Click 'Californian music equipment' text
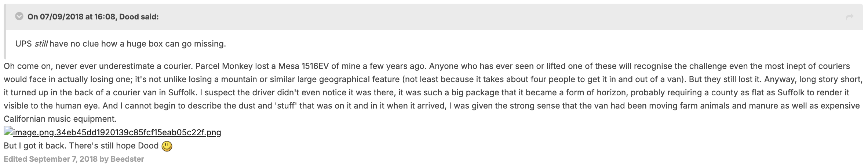The image size is (868, 165). click(60, 119)
